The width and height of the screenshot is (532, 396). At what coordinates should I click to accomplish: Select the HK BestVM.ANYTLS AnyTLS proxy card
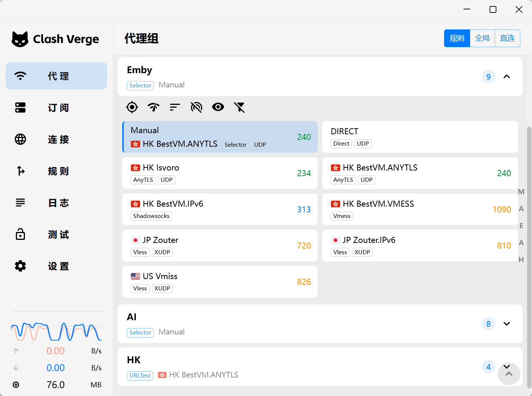pyautogui.click(x=420, y=173)
